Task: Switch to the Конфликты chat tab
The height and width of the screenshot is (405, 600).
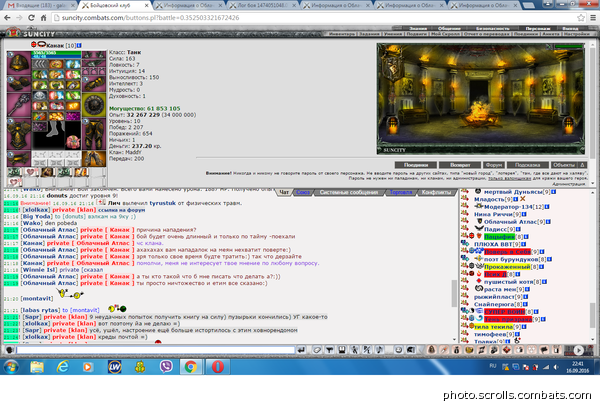Action: click(x=436, y=192)
